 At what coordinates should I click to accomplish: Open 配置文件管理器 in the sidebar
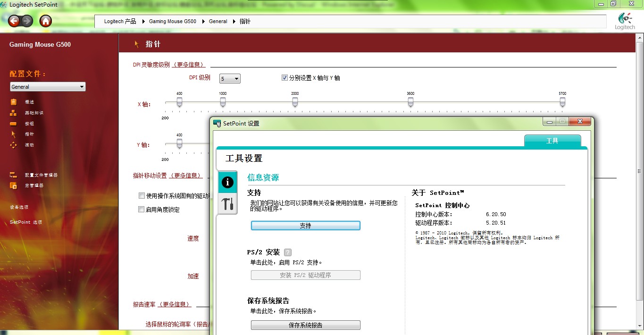pyautogui.click(x=41, y=175)
